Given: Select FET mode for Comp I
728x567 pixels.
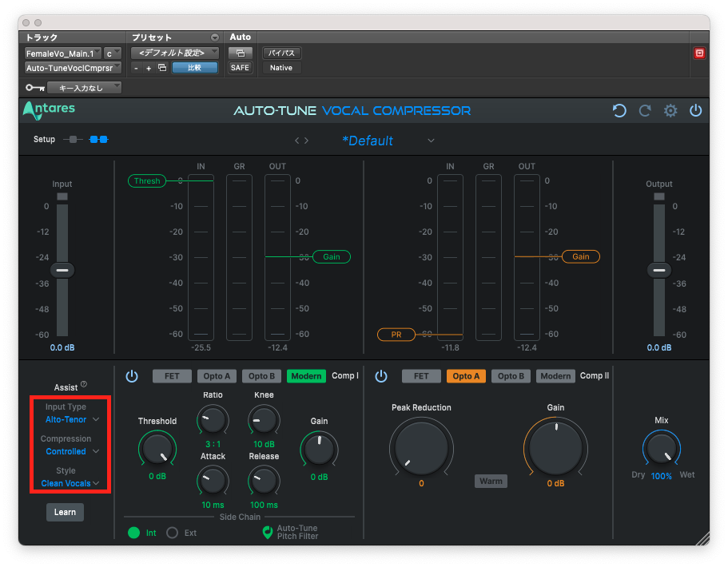Looking at the screenshot, I should [172, 376].
